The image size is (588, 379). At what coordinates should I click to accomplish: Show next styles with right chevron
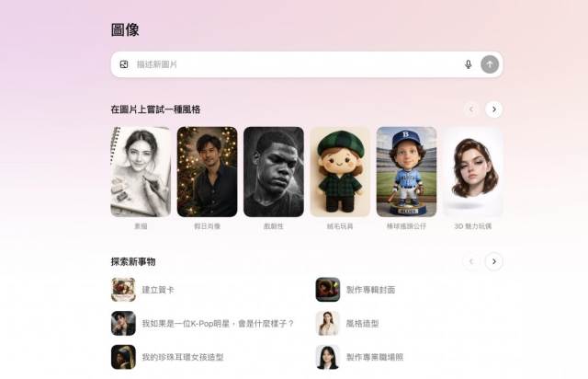click(494, 109)
